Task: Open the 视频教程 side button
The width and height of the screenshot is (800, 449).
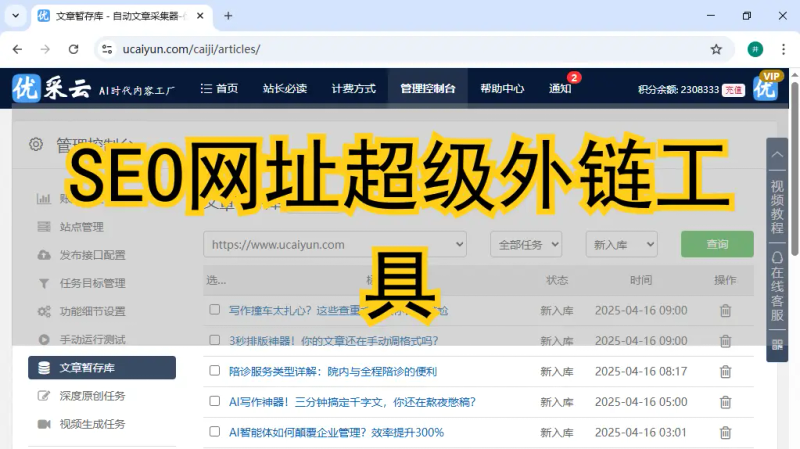Action: (x=777, y=207)
